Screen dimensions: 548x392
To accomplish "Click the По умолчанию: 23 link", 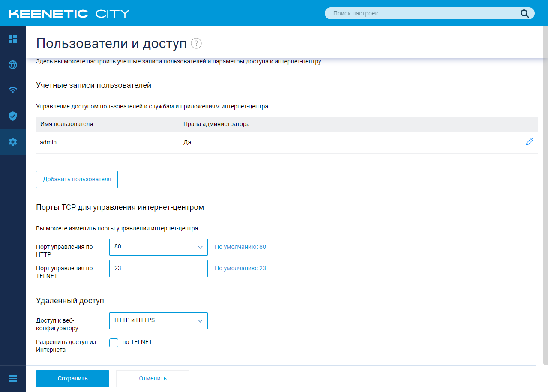I will [240, 268].
